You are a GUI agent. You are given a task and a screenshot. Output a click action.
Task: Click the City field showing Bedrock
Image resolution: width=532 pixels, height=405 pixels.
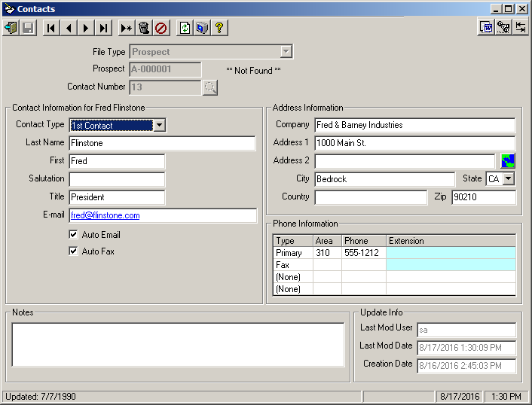click(x=385, y=179)
